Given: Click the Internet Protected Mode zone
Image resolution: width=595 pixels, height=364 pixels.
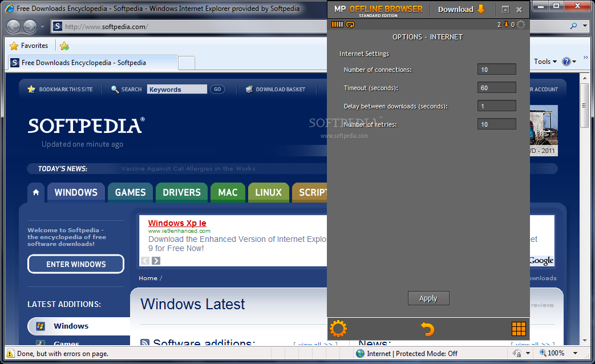Looking at the screenshot, I should pos(406,353).
